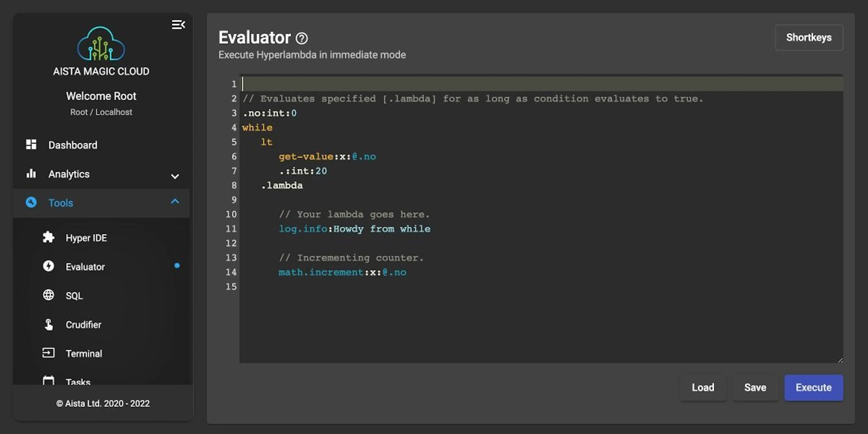Select the Tools menu item
Image resolution: width=868 pixels, height=434 pixels.
(x=101, y=203)
